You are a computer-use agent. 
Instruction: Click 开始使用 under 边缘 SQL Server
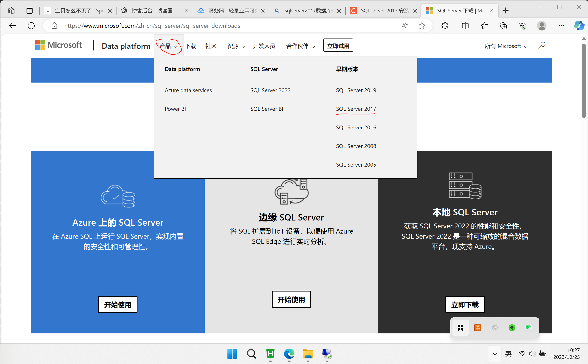(x=291, y=299)
